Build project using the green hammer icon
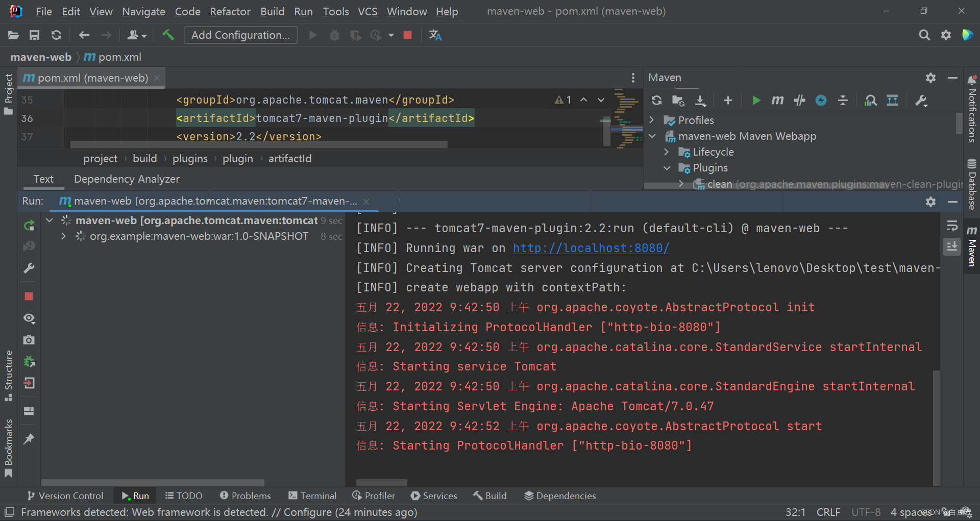The width and height of the screenshot is (980, 521). [x=168, y=35]
